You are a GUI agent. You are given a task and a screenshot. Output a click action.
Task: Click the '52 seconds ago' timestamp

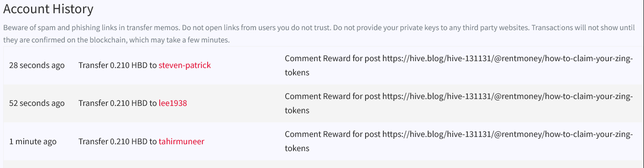37,103
